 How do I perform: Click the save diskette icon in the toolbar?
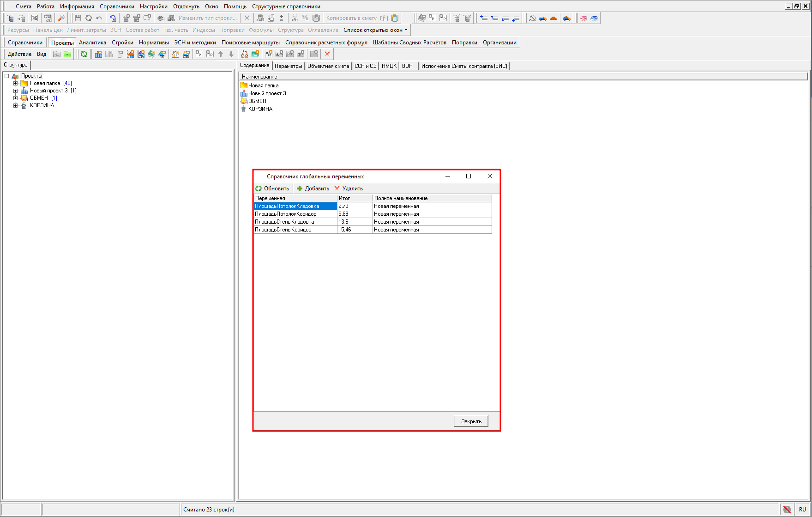[78, 18]
